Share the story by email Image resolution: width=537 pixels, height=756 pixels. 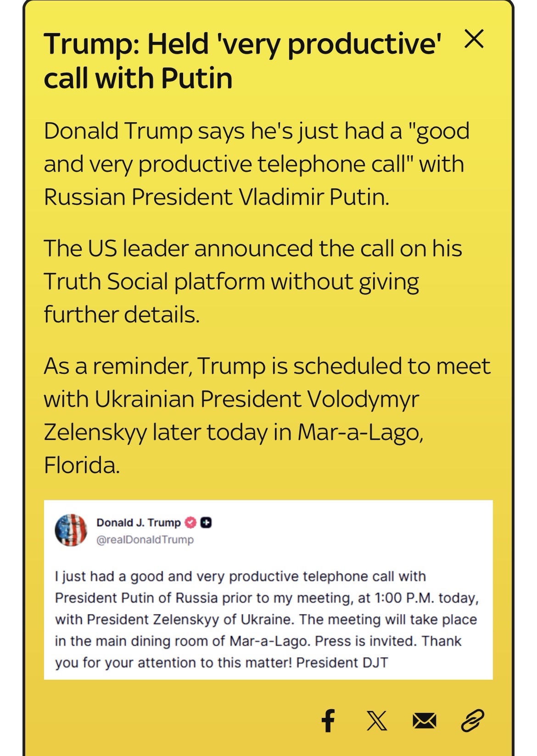tap(424, 719)
